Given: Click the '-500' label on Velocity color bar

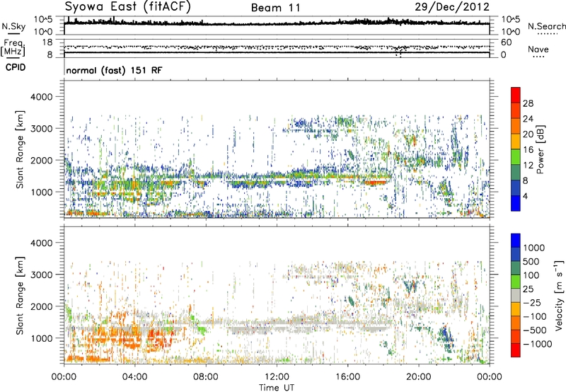Looking at the screenshot, I should tap(535, 330).
